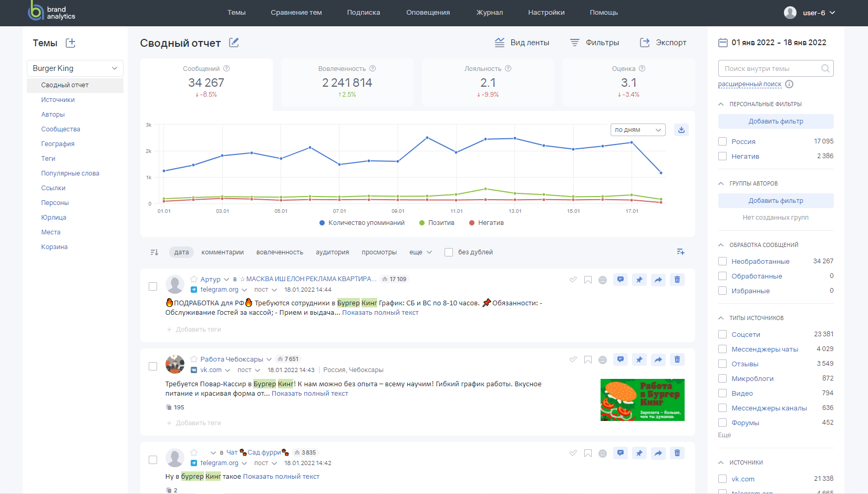Collapse the ТИПЫ ИСТОЧНИКОВ section
This screenshot has height=494, width=868.
tap(721, 318)
